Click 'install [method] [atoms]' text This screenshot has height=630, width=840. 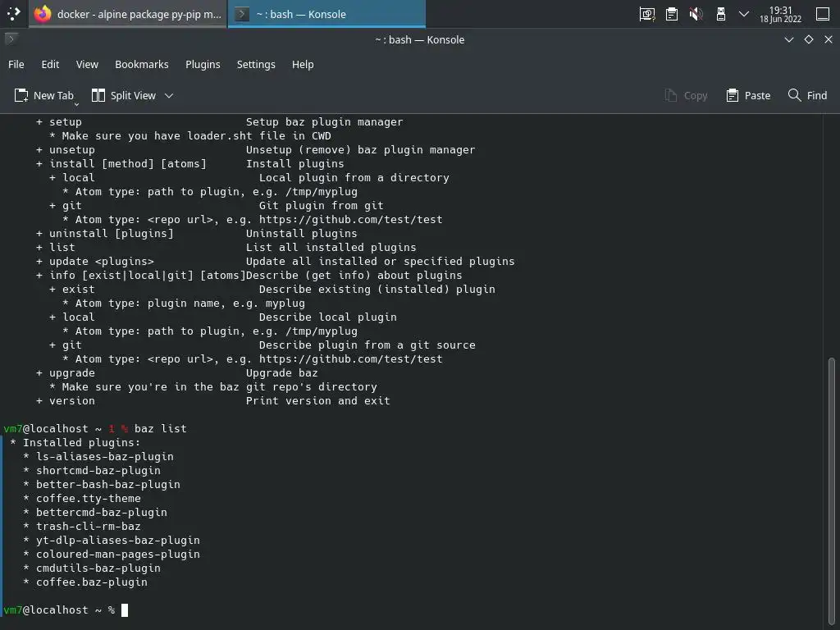tap(128, 164)
